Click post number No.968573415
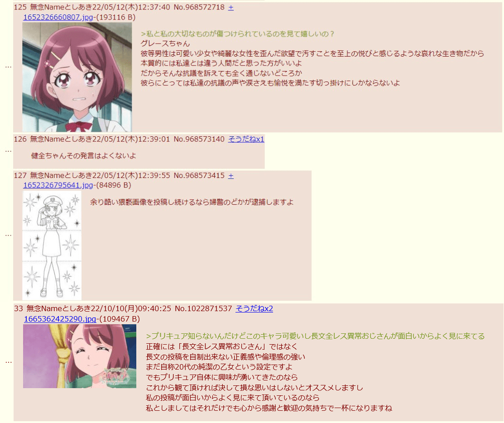The image size is (504, 423). pos(199,176)
